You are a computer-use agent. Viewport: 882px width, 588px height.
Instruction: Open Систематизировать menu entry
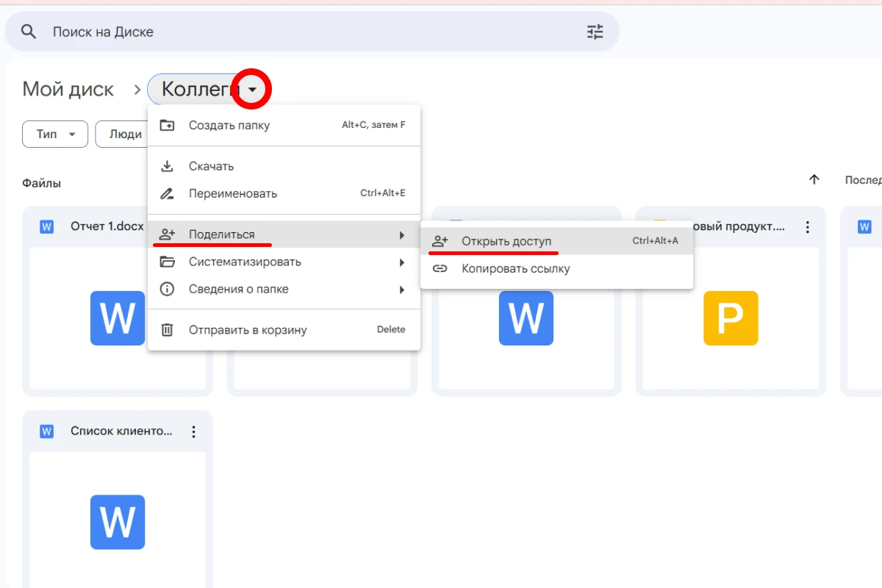coord(284,262)
